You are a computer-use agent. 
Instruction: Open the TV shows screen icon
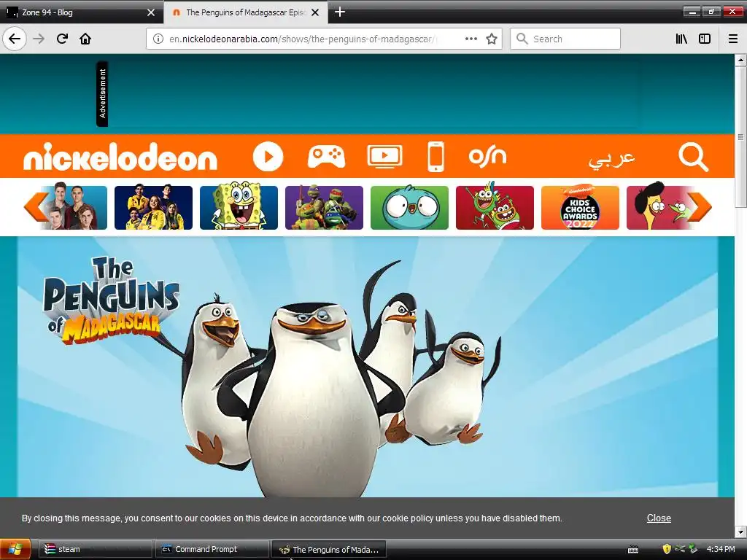click(385, 157)
